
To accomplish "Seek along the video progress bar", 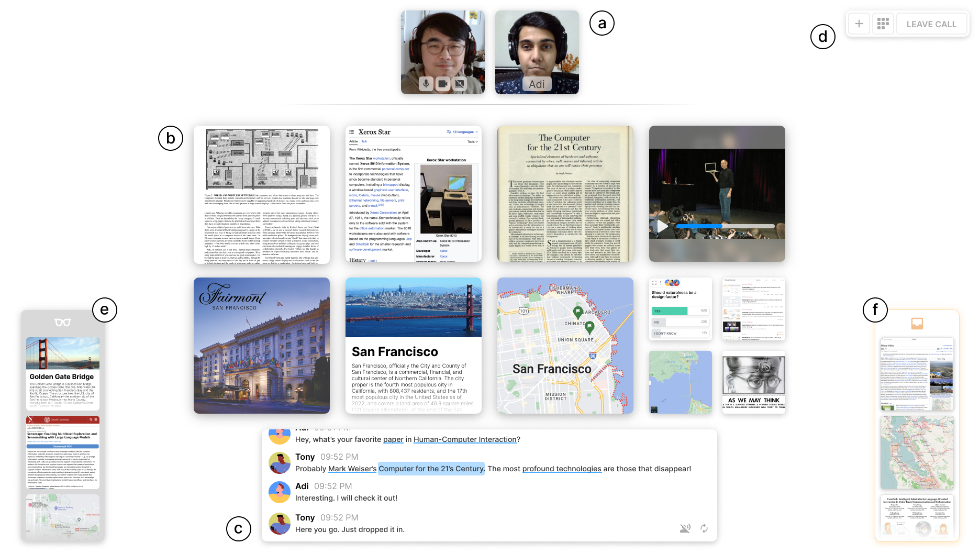I will (725, 226).
